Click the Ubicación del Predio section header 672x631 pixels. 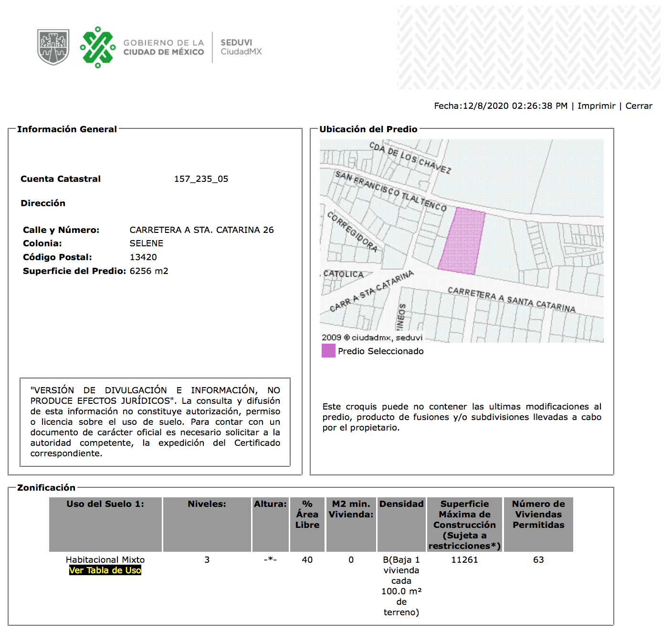pyautogui.click(x=369, y=129)
